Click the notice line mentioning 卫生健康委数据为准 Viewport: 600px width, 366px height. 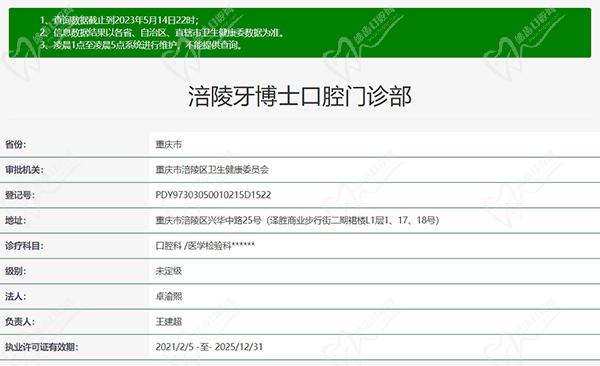pos(163,33)
